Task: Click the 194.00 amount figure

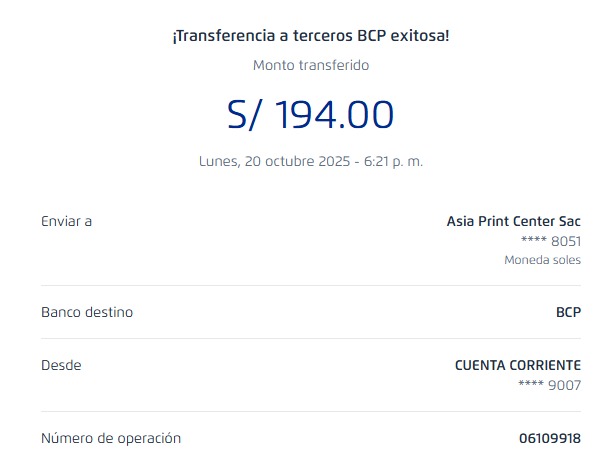Action: click(x=334, y=115)
